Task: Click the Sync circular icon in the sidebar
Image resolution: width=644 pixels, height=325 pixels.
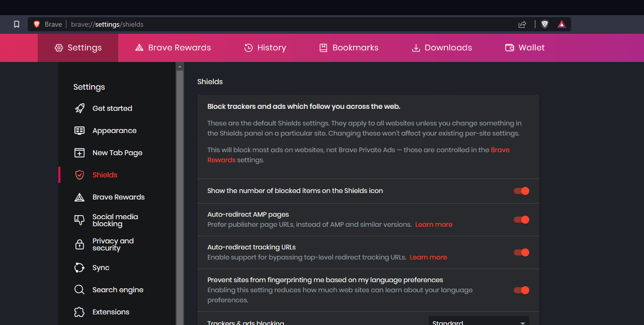Action: (79, 268)
